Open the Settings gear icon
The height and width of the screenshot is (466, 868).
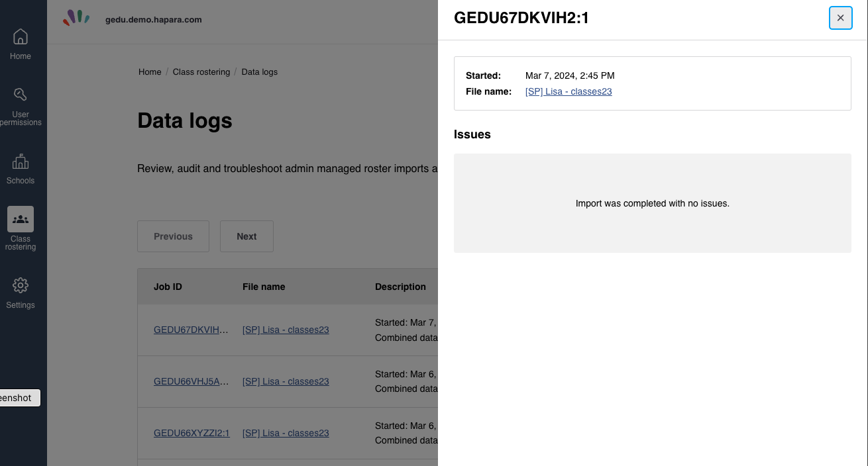[x=21, y=285]
